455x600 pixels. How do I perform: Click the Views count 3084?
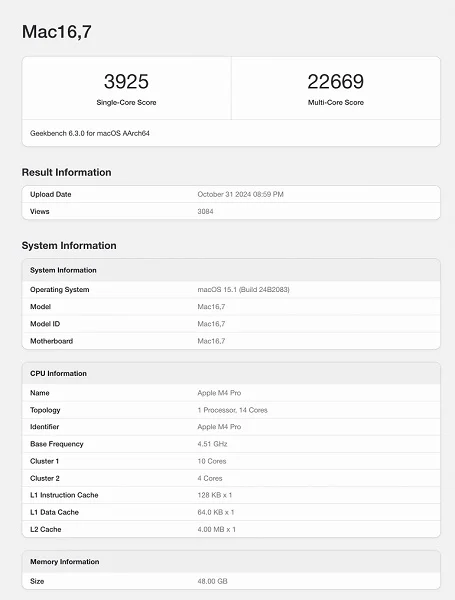click(x=205, y=212)
